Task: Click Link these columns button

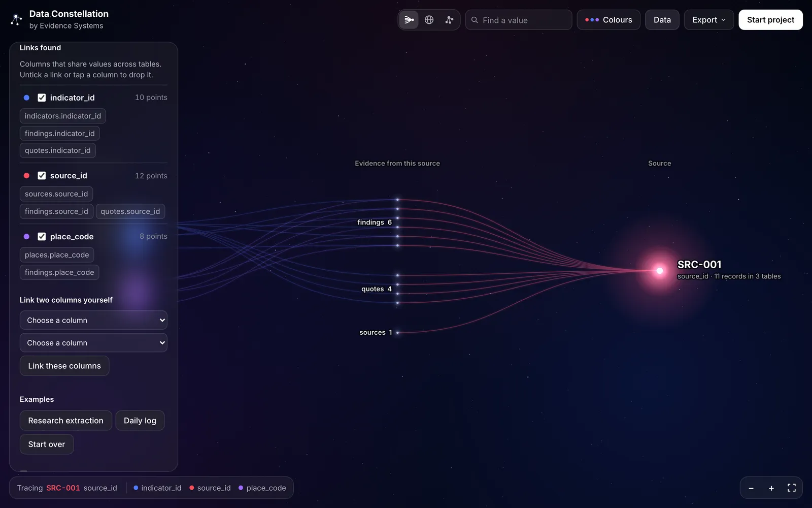Action: coord(64,366)
